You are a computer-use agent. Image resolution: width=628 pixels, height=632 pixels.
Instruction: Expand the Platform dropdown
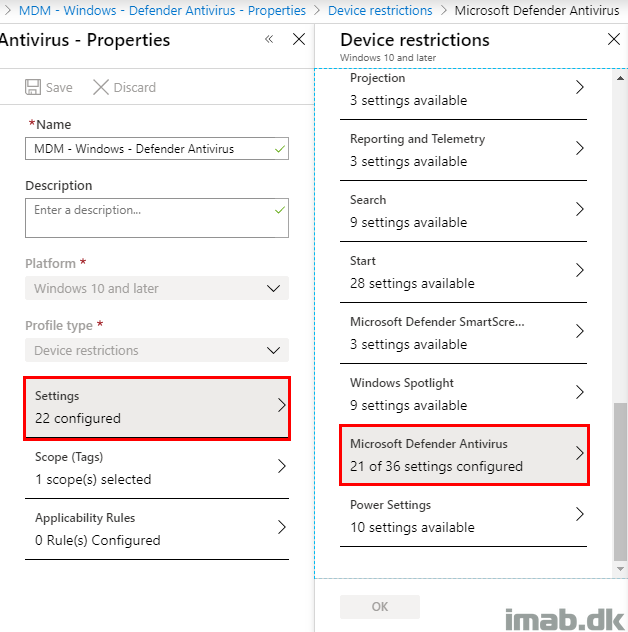point(157,288)
